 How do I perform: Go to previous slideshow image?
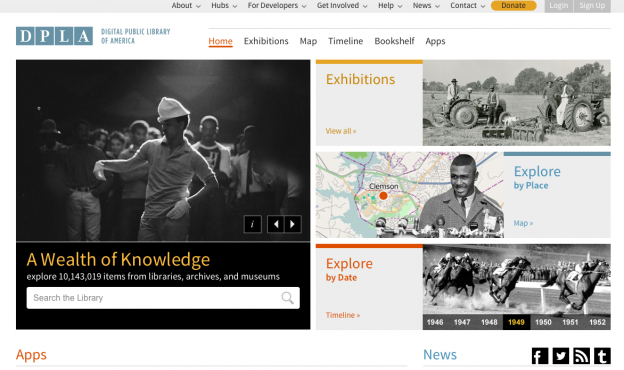coord(276,224)
